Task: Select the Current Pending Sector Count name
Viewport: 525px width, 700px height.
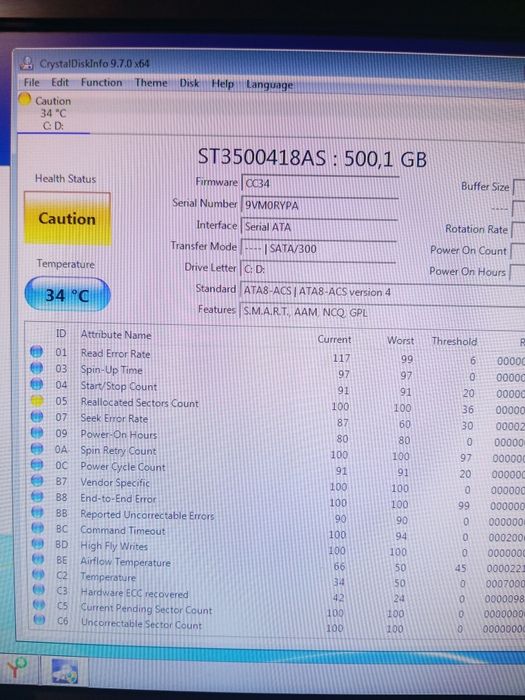Action: [146, 609]
